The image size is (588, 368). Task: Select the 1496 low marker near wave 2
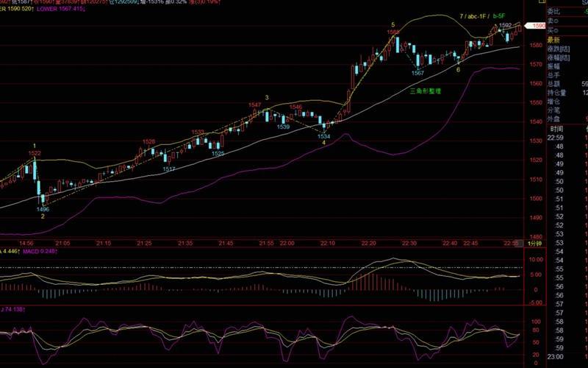pos(43,209)
